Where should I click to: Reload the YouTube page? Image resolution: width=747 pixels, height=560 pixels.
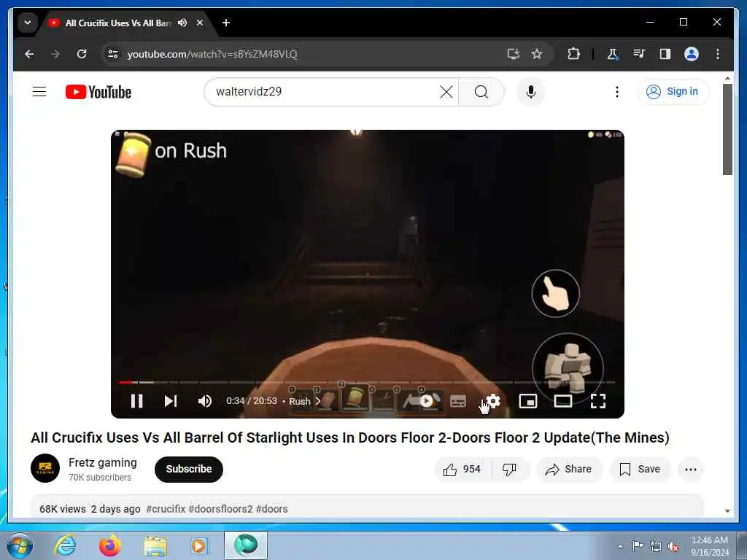(x=82, y=54)
